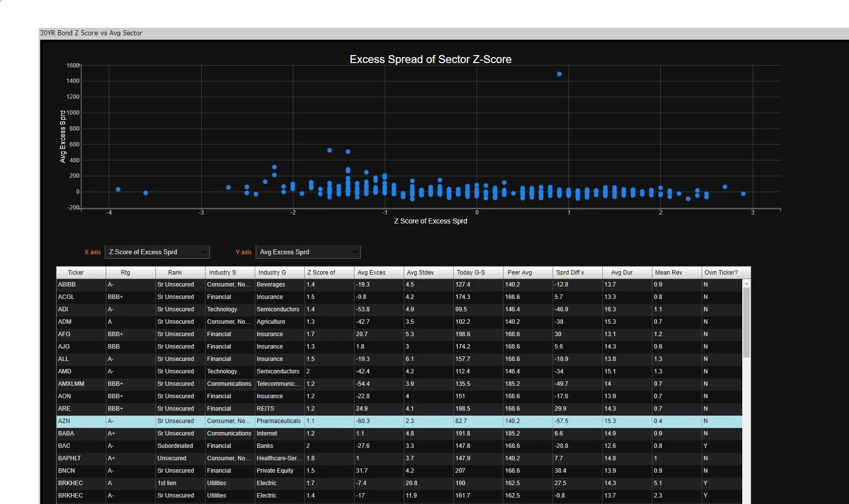Click the 38.4 Sprd Diff value

click(577, 471)
